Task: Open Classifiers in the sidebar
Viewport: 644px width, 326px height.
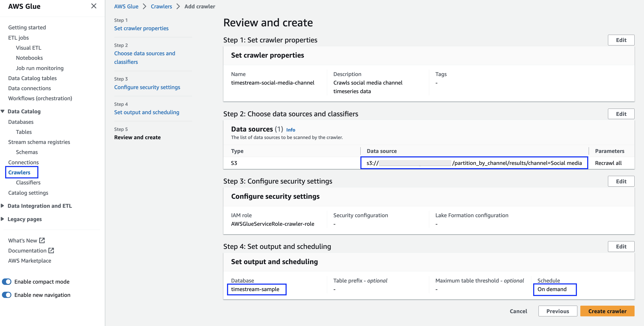Action: 28,182
